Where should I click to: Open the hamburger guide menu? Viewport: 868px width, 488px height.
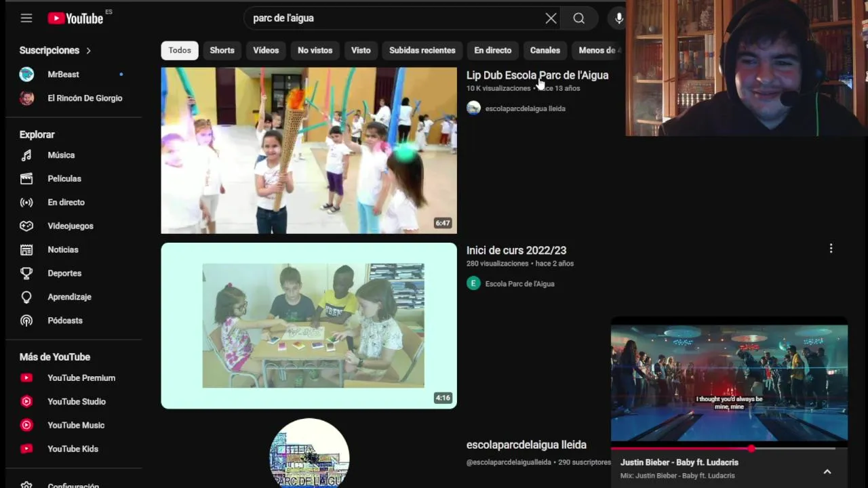pyautogui.click(x=26, y=18)
